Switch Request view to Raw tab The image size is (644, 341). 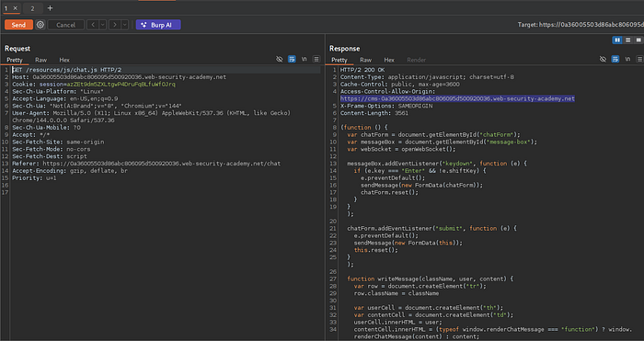click(41, 60)
